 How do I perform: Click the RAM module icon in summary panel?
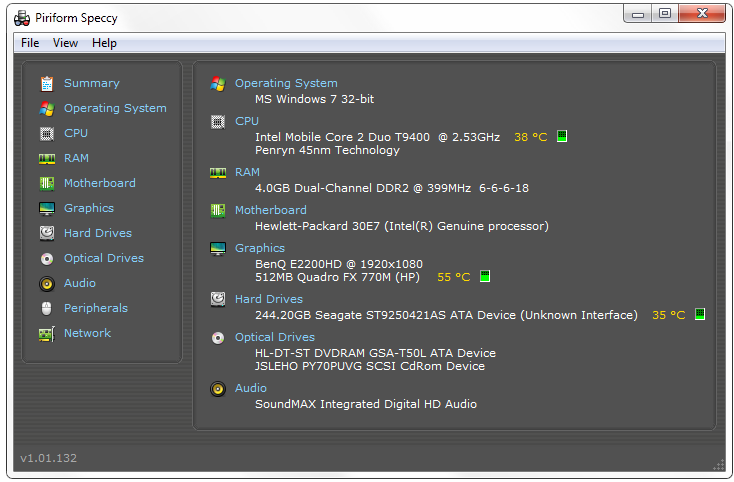[218, 173]
